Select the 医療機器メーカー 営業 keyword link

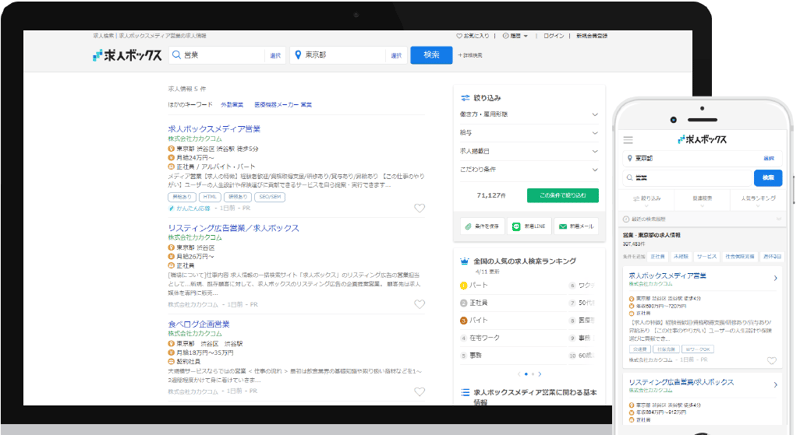pos(283,105)
